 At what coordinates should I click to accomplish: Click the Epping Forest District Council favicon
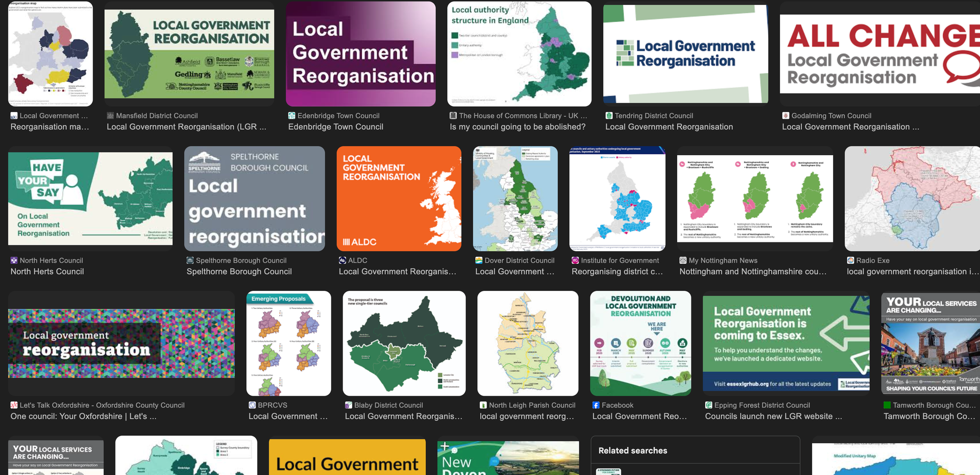pos(709,405)
